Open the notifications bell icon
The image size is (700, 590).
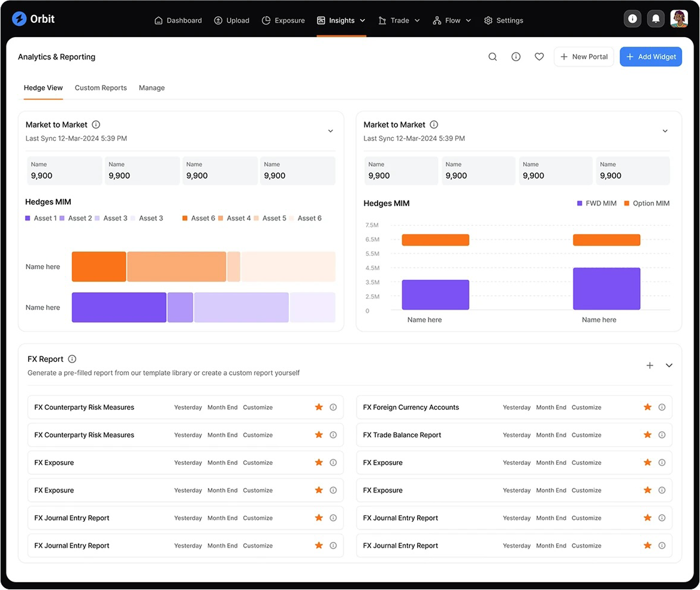click(x=656, y=19)
